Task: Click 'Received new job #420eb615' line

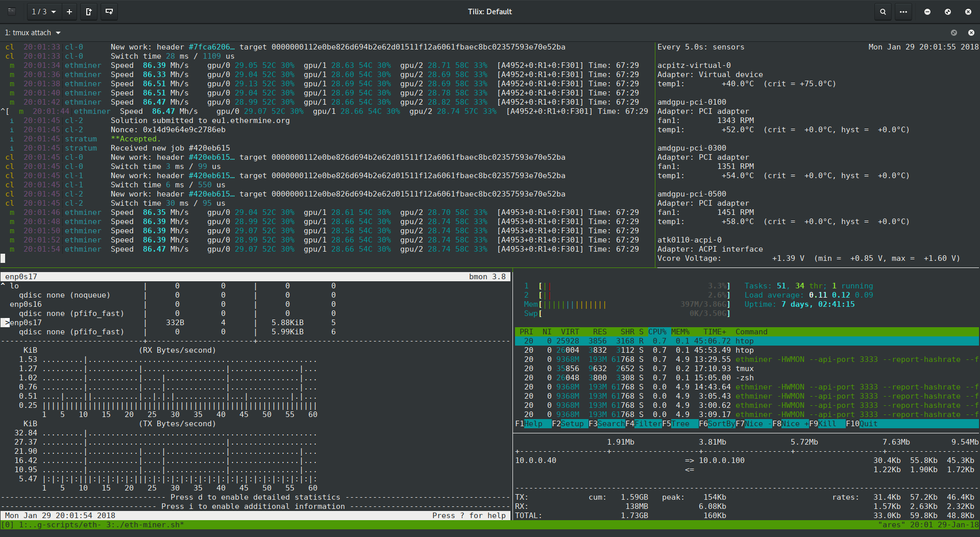Action: (170, 148)
